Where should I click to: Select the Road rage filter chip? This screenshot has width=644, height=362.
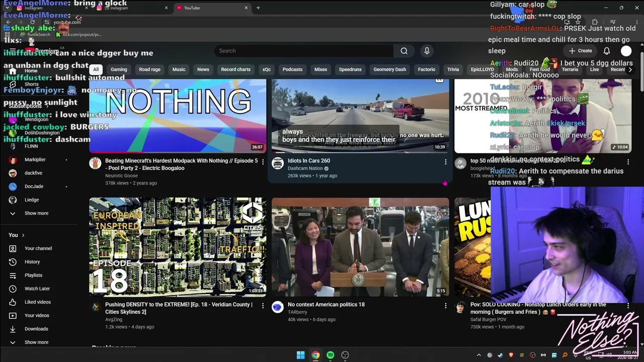pyautogui.click(x=149, y=69)
